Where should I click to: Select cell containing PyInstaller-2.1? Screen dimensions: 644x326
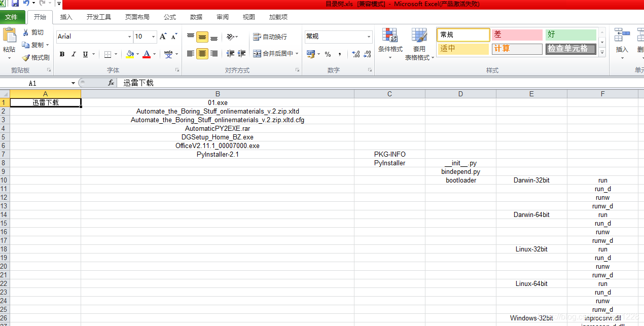(218, 154)
